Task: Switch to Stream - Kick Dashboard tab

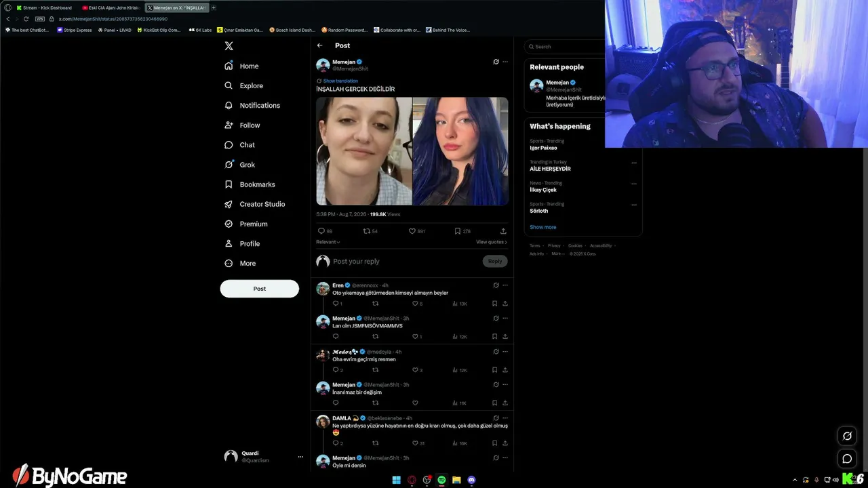Action: tap(45, 7)
